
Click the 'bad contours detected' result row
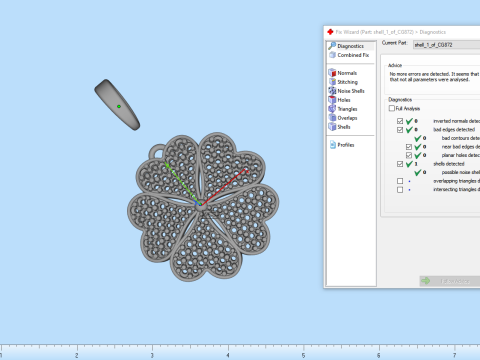point(447,138)
